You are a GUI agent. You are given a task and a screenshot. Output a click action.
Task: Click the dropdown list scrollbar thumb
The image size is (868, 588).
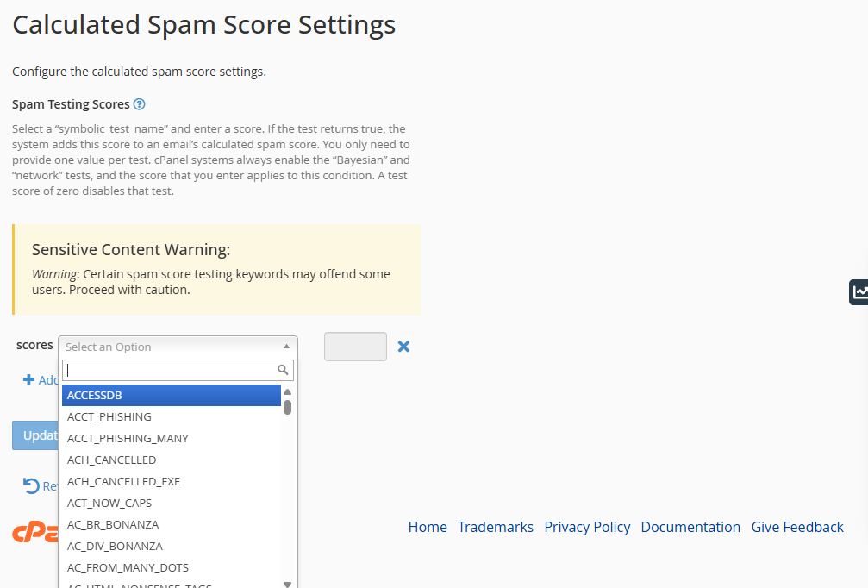[x=287, y=407]
